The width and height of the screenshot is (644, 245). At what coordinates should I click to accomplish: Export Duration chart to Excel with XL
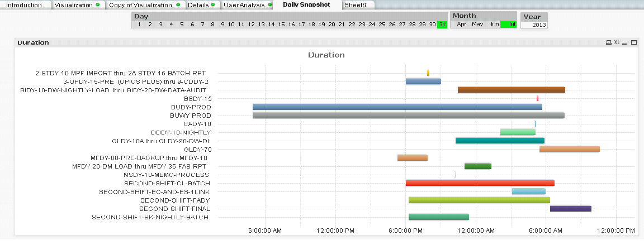tap(617, 42)
